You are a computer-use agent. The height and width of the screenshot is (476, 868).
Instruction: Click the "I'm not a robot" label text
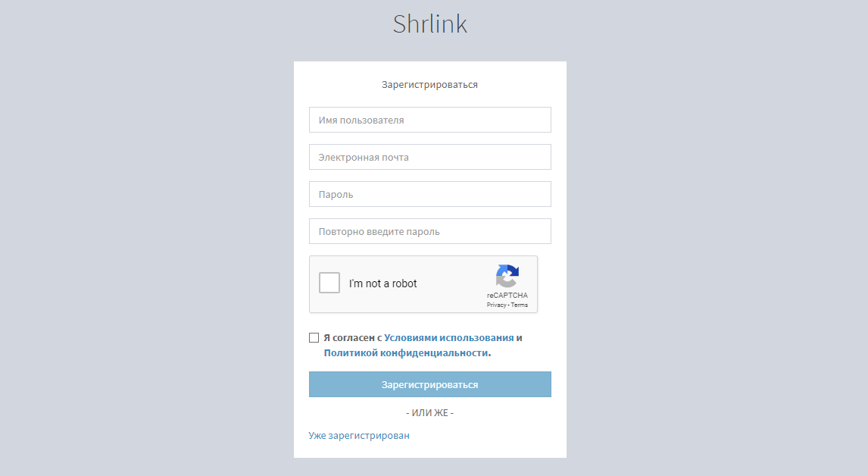(382, 283)
